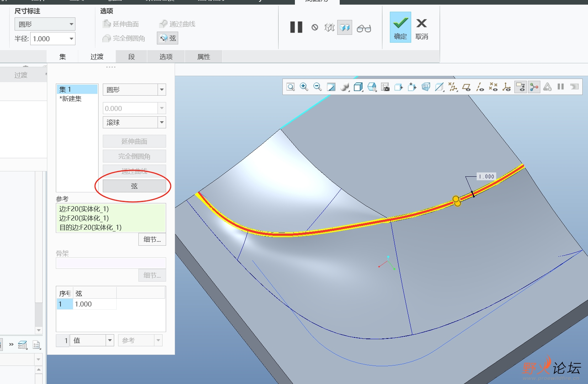Select the attached shaded preview icon
This screenshot has width=588, height=384.
[x=345, y=27]
